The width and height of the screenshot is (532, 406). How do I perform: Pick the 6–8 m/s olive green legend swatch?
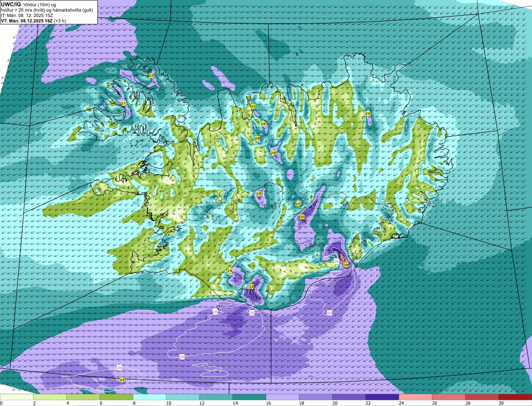[116, 397]
